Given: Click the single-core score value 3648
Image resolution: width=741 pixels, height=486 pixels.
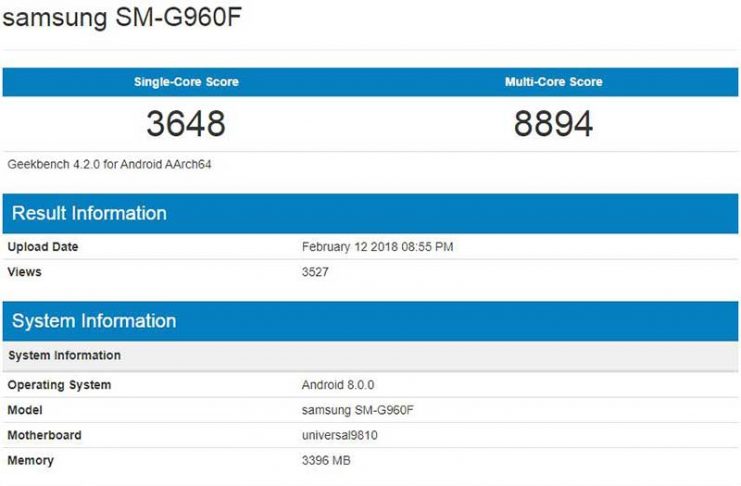Looking at the screenshot, I should (186, 124).
